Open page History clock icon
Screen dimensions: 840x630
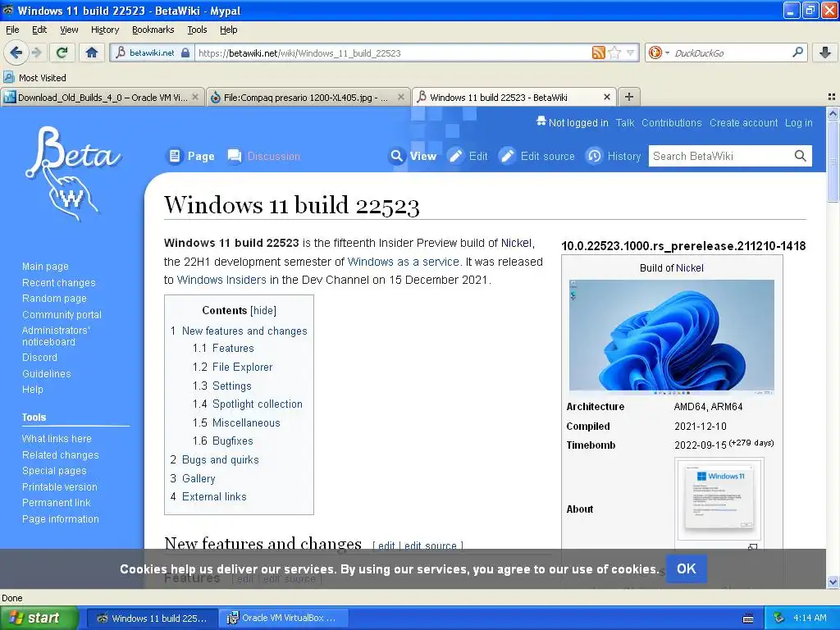(x=594, y=156)
